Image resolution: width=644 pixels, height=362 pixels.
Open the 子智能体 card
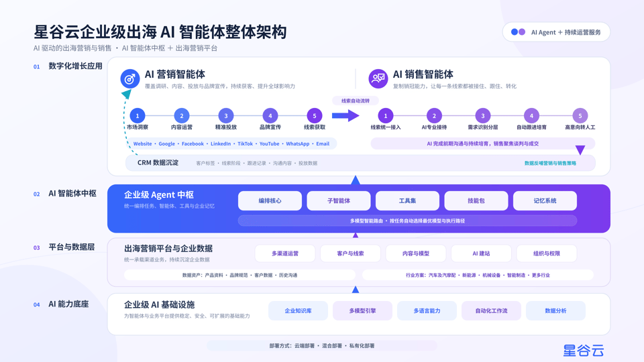tap(339, 200)
